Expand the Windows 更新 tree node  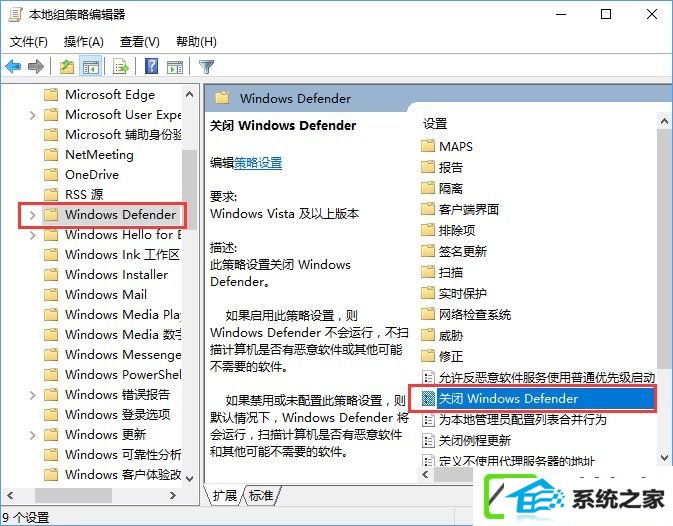tap(33, 435)
